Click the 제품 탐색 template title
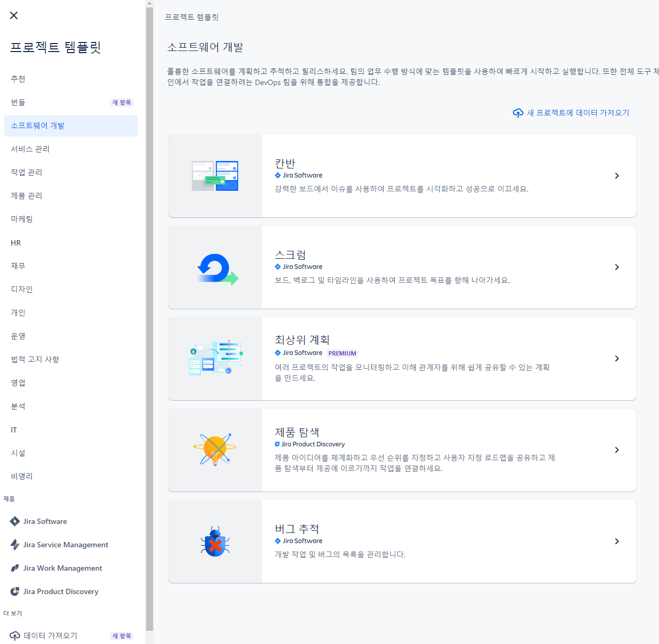Image resolution: width=659 pixels, height=644 pixels. tap(297, 432)
